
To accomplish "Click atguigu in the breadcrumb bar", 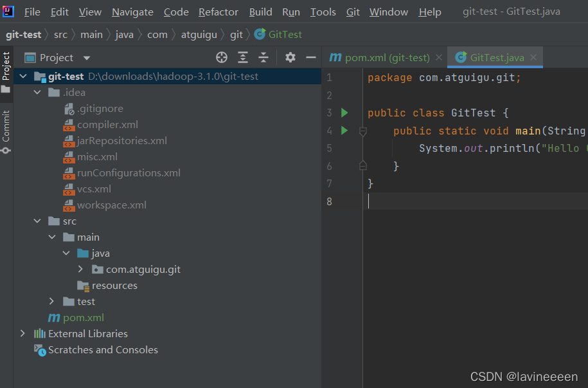I will [x=199, y=35].
